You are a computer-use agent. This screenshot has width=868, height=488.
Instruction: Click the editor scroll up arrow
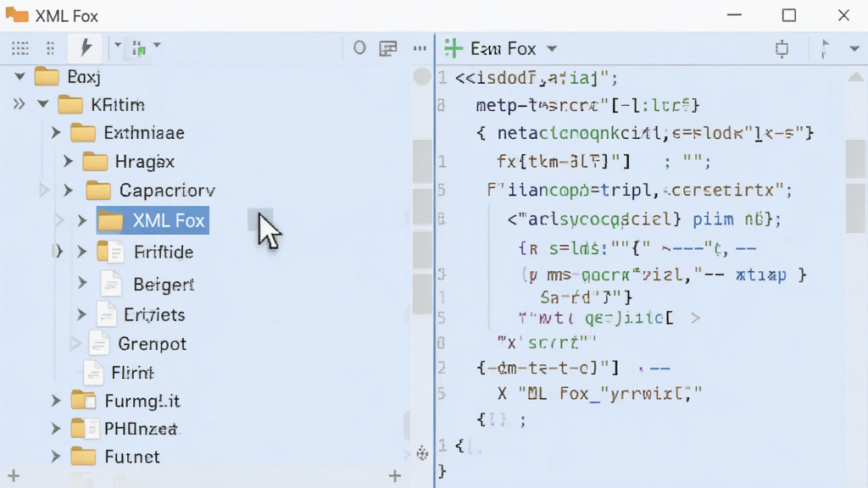click(855, 77)
